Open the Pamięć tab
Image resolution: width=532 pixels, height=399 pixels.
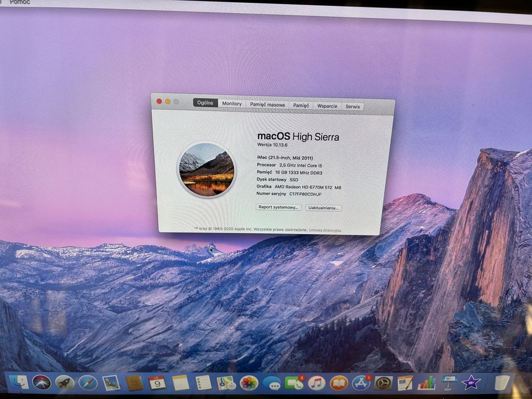point(301,105)
